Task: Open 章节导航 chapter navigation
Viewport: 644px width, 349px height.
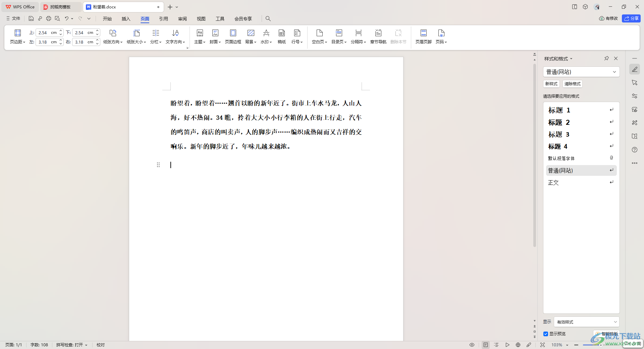Action: pos(378,37)
